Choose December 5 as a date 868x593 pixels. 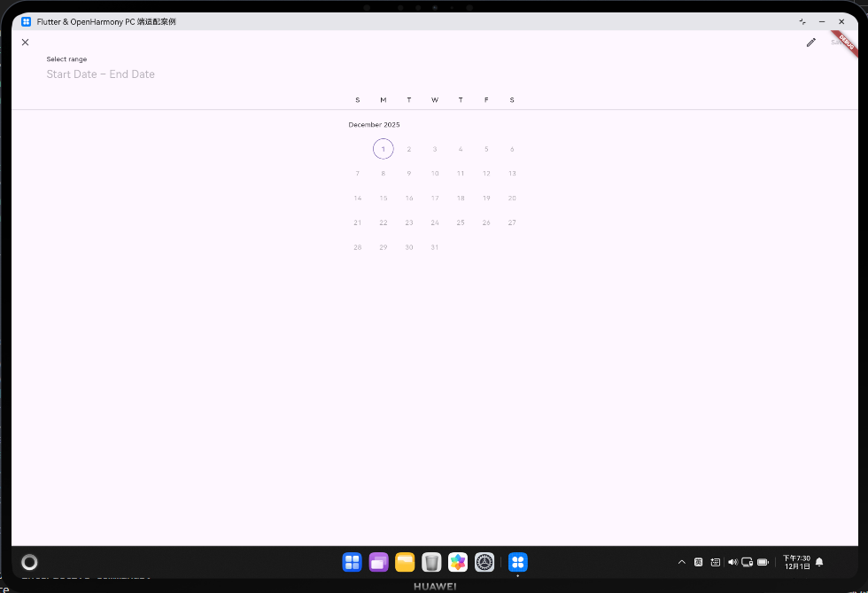486,149
